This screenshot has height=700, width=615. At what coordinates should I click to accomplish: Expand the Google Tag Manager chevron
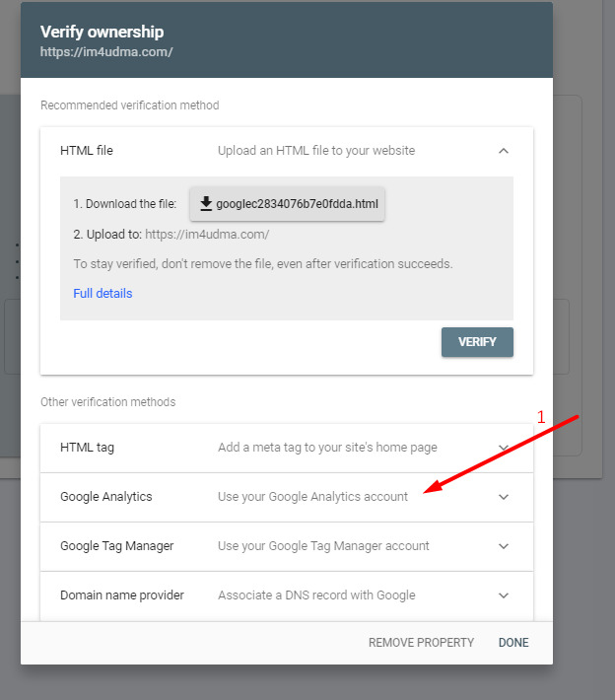tap(504, 546)
